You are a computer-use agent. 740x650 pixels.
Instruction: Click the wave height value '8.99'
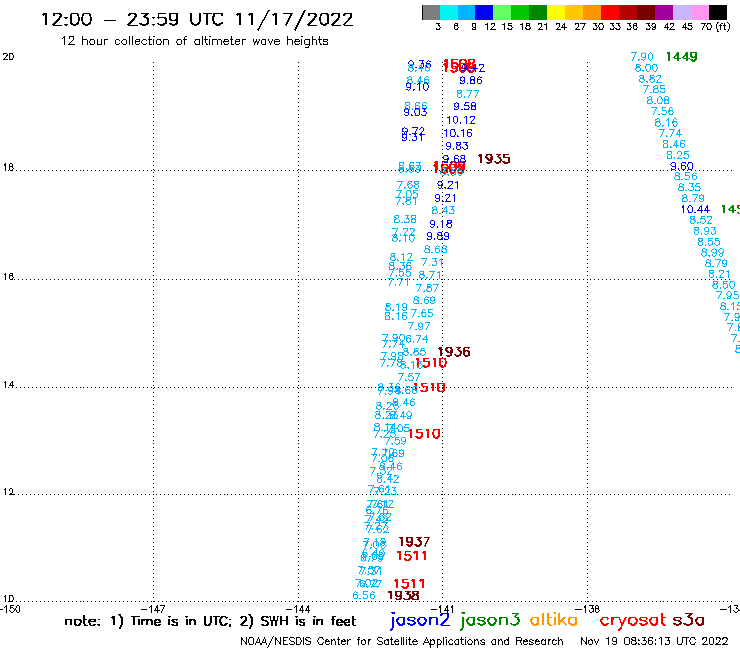(x=713, y=253)
